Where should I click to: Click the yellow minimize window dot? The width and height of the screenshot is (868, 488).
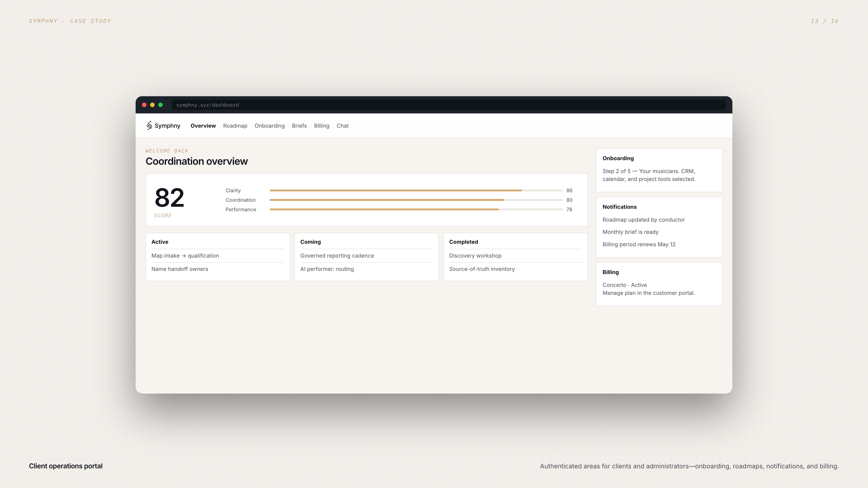[x=152, y=105]
